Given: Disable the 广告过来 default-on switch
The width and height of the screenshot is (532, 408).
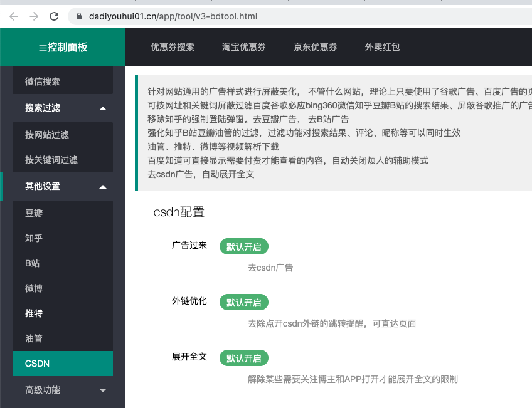Looking at the screenshot, I should [x=243, y=246].
